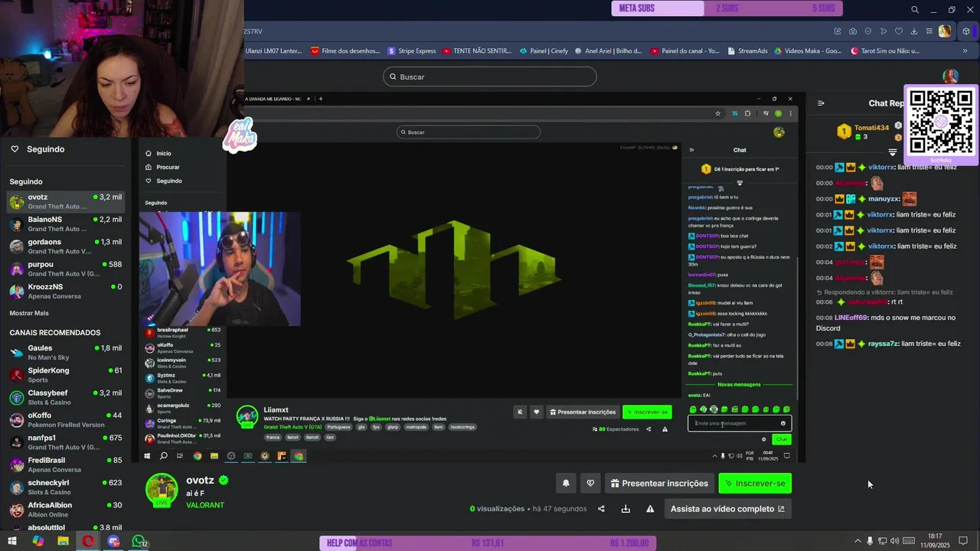Open the Stripe Express bookmark
This screenshot has height=551, width=980.
pyautogui.click(x=412, y=51)
